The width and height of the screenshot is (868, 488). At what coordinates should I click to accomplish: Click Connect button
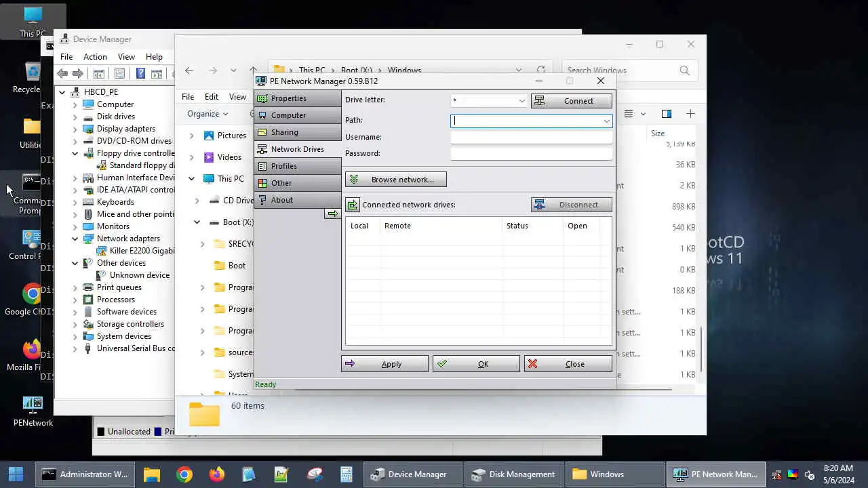[572, 101]
